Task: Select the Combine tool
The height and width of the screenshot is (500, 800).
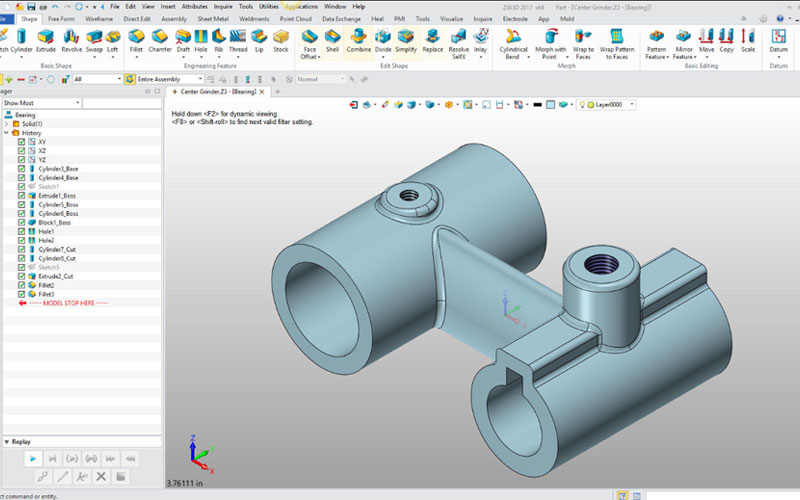Action: click(x=359, y=41)
